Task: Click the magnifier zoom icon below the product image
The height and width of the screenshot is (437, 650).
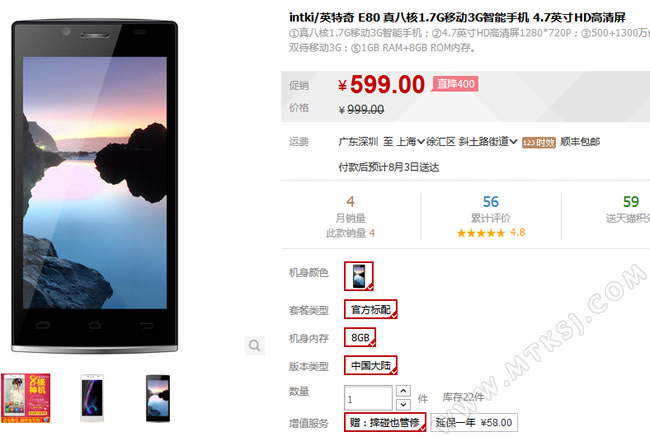Action: pos(255,345)
